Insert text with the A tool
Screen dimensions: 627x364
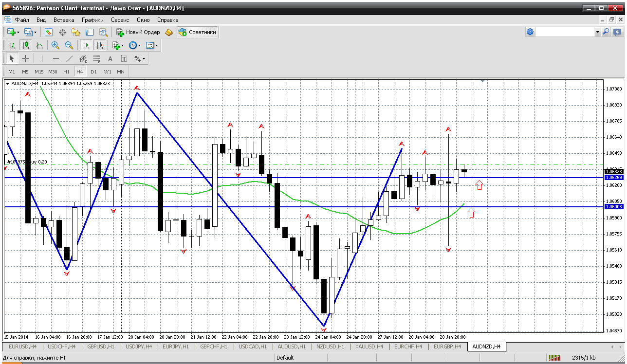[x=111, y=59]
